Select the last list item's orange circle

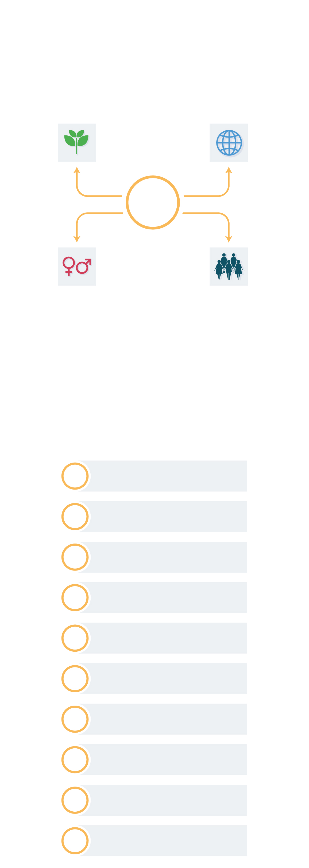point(75,841)
